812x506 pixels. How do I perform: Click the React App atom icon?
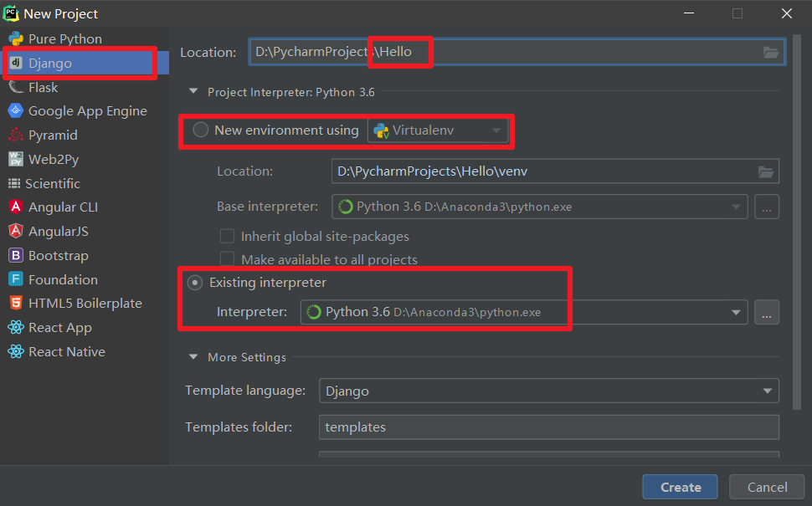point(16,327)
